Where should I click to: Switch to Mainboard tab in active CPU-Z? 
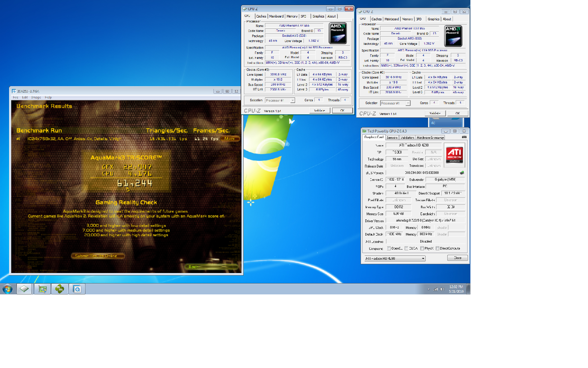pos(276,16)
